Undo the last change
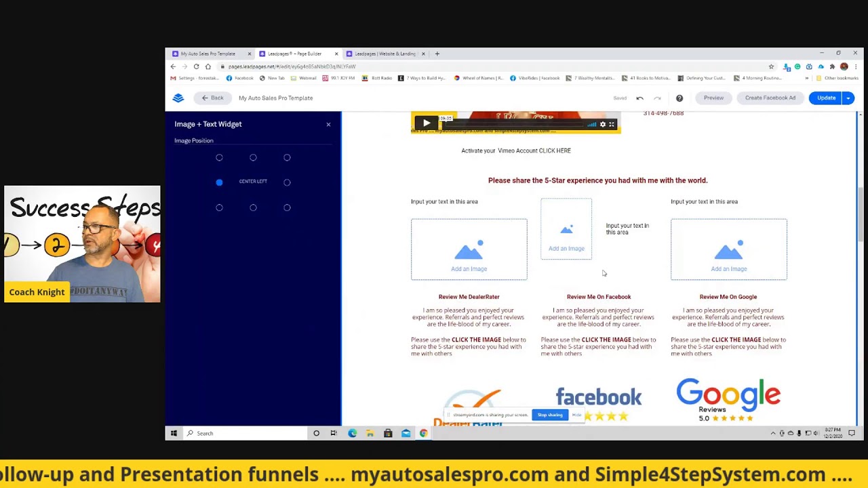This screenshot has height=488, width=868. point(639,98)
